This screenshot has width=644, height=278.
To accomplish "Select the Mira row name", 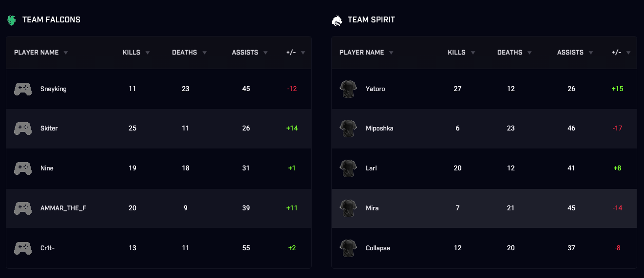I will pyautogui.click(x=372, y=208).
